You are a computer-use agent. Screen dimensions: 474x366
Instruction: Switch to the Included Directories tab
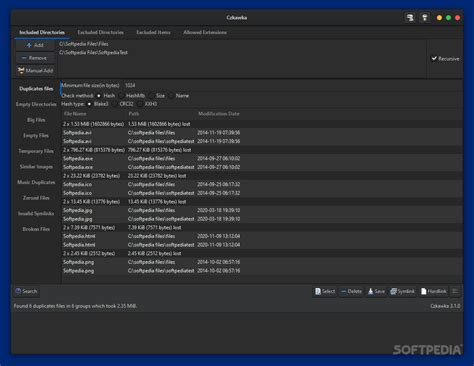point(42,32)
